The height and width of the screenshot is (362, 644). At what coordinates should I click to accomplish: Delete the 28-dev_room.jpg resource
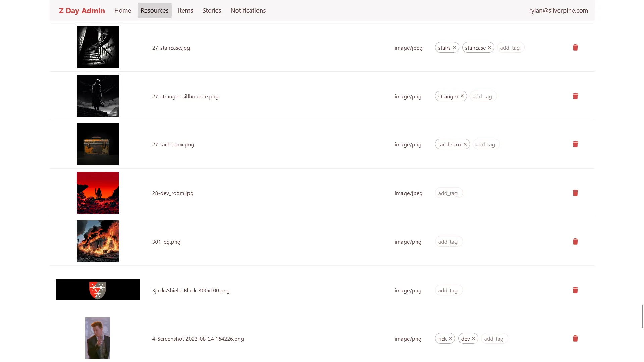pos(575,193)
